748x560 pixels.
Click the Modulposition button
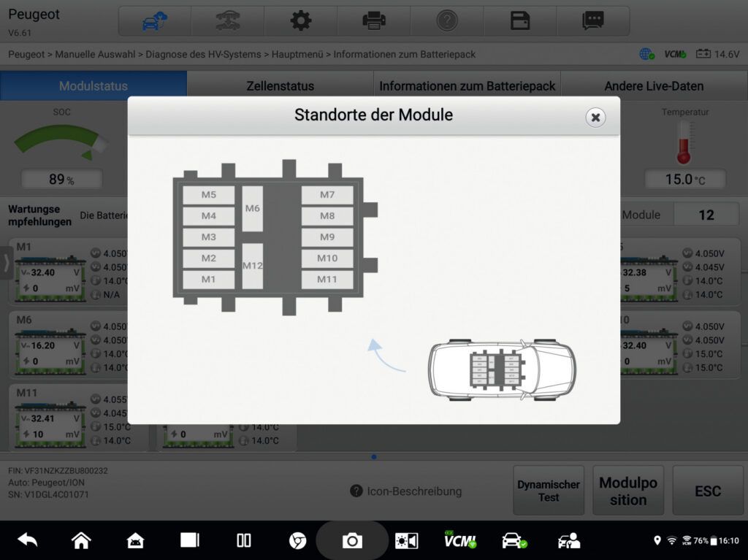pos(628,491)
